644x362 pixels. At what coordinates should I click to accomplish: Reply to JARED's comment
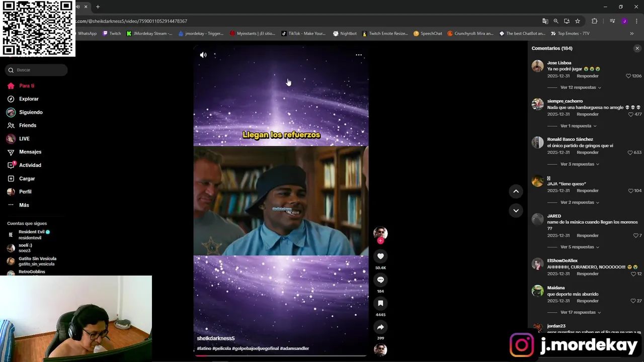tap(588, 235)
